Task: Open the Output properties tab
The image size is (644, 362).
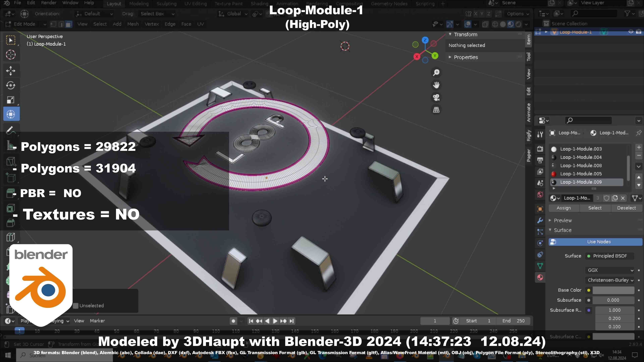Action: 540,160
